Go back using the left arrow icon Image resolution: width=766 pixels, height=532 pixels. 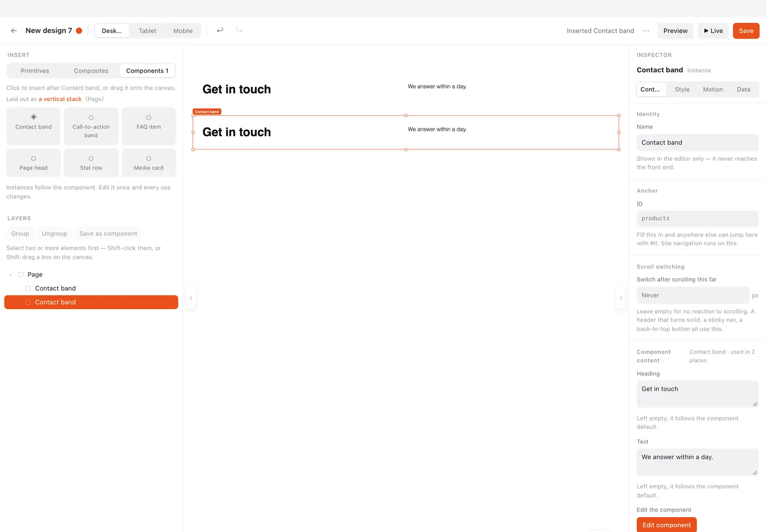(x=14, y=31)
